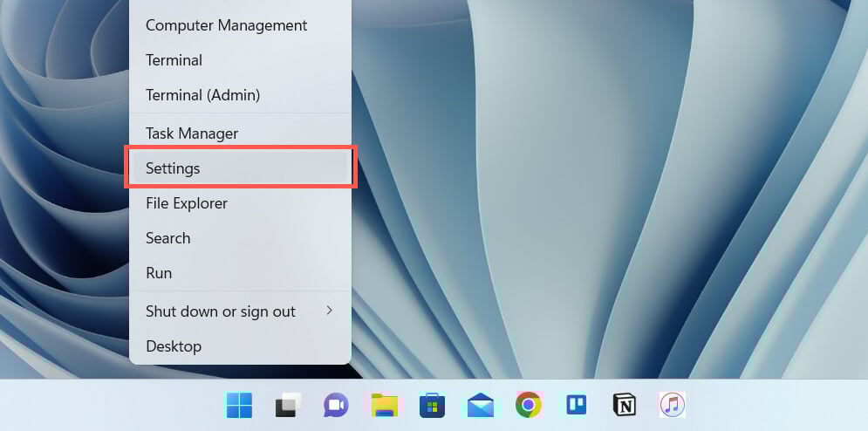Open Settings from the context menu
The image size is (868, 431).
[x=240, y=168]
